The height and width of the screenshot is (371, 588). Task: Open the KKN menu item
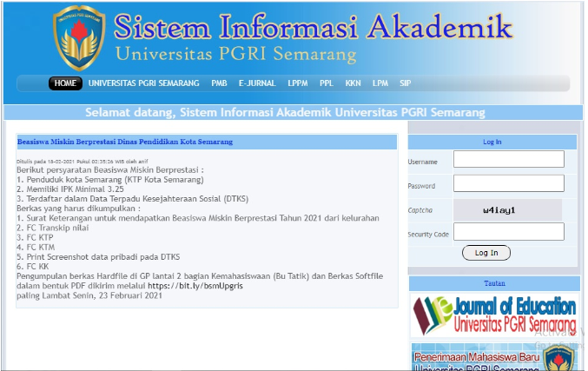point(353,83)
